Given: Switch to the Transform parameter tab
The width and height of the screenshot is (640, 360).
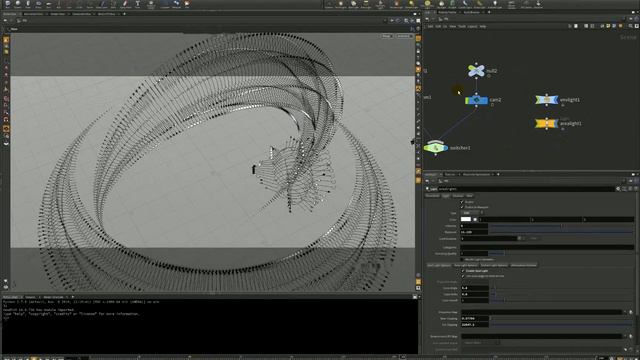Looking at the screenshot, I should (x=433, y=196).
